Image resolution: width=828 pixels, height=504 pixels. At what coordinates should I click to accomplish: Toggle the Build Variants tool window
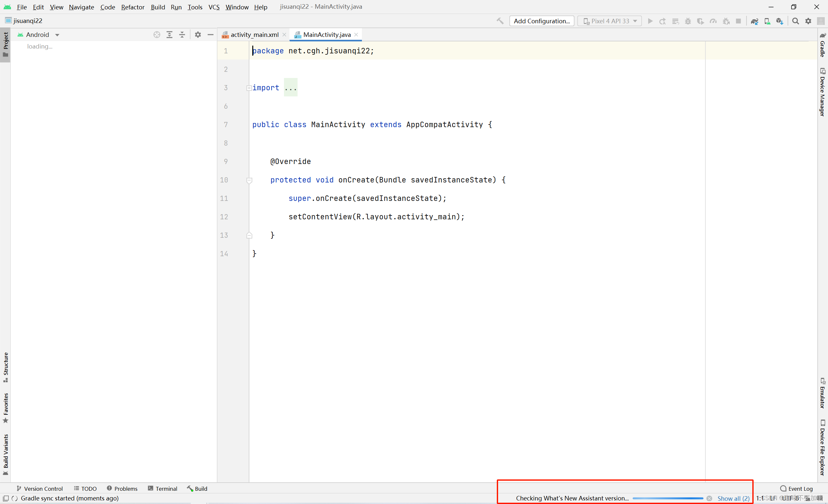5,455
